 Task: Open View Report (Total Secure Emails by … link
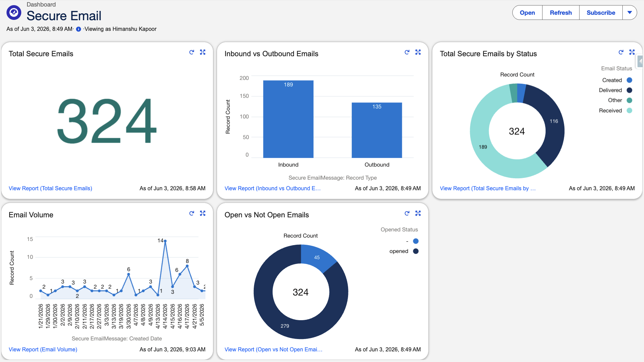[488, 188]
